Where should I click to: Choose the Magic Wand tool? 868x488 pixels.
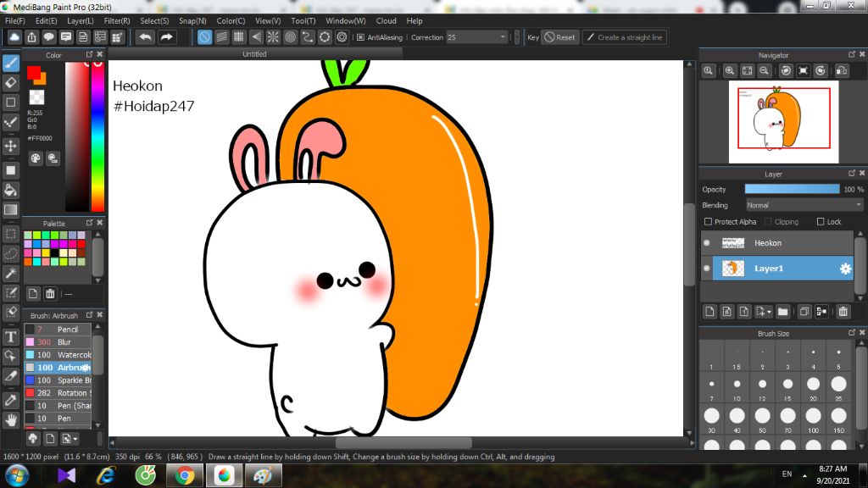[x=11, y=273]
